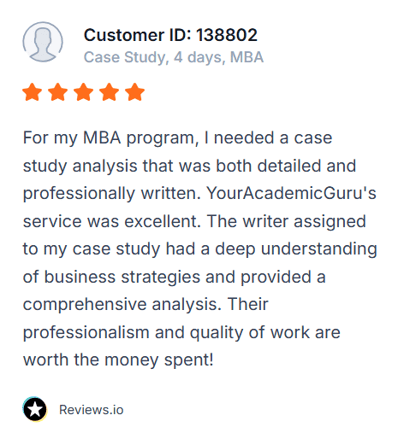Click the 'worth the money spent!' closing line
The height and width of the screenshot is (427, 398).
click(x=118, y=360)
